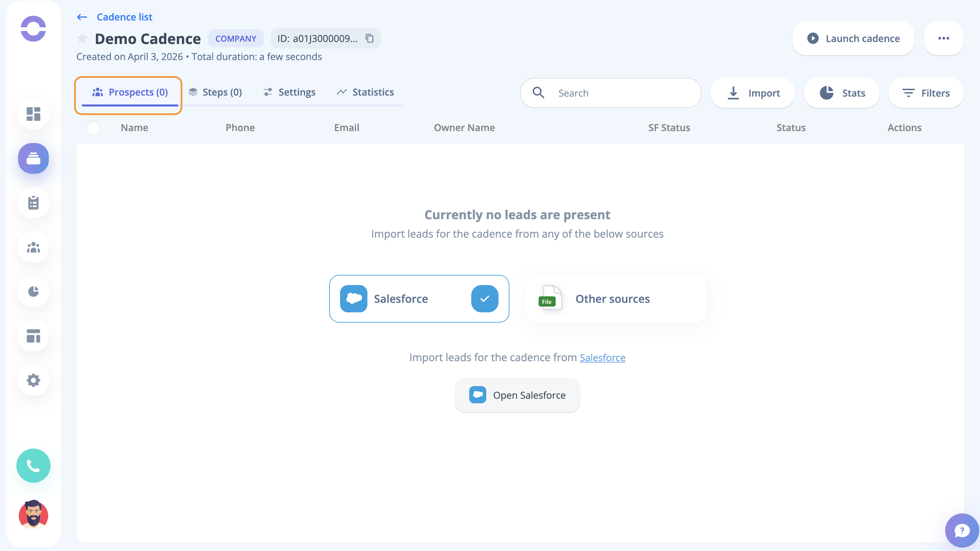Expand the Filters panel
The height and width of the screenshot is (551, 980).
point(926,93)
